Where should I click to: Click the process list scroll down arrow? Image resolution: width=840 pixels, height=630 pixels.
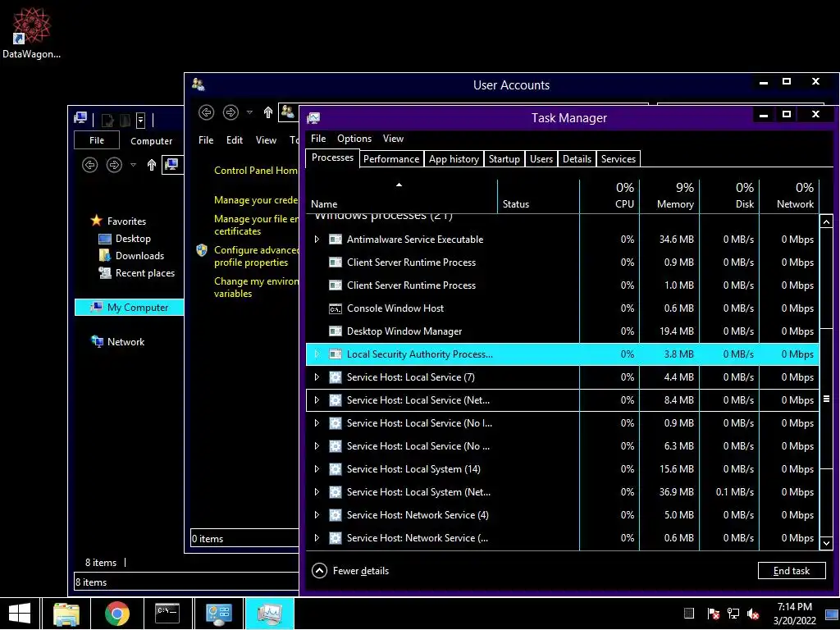826,543
